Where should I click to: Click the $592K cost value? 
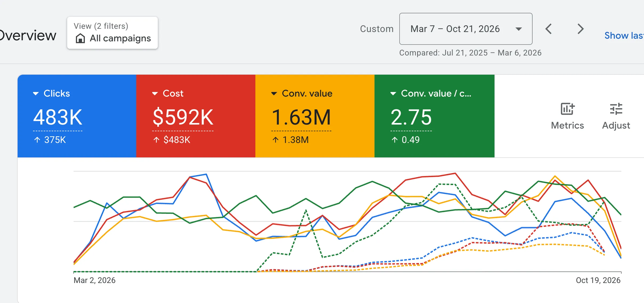point(183,117)
